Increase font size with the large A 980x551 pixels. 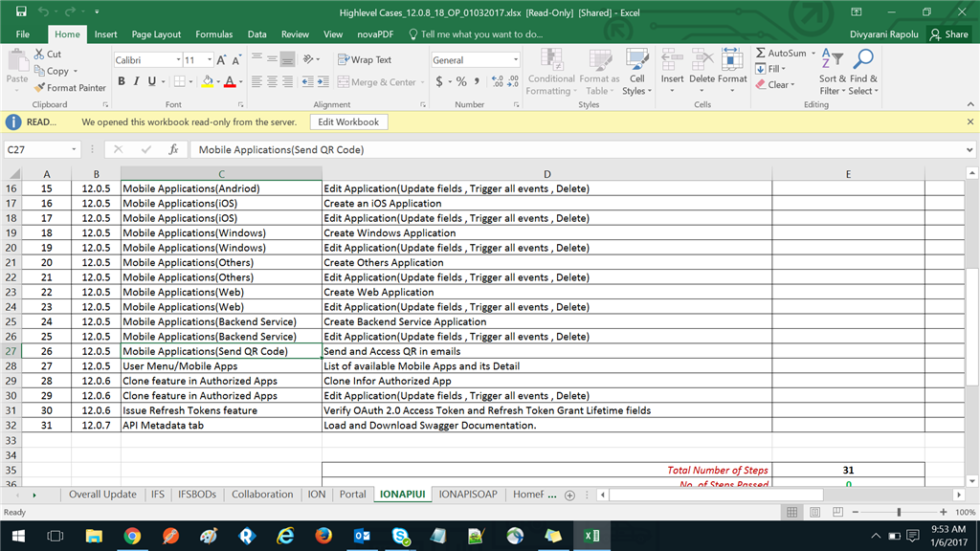(221, 60)
